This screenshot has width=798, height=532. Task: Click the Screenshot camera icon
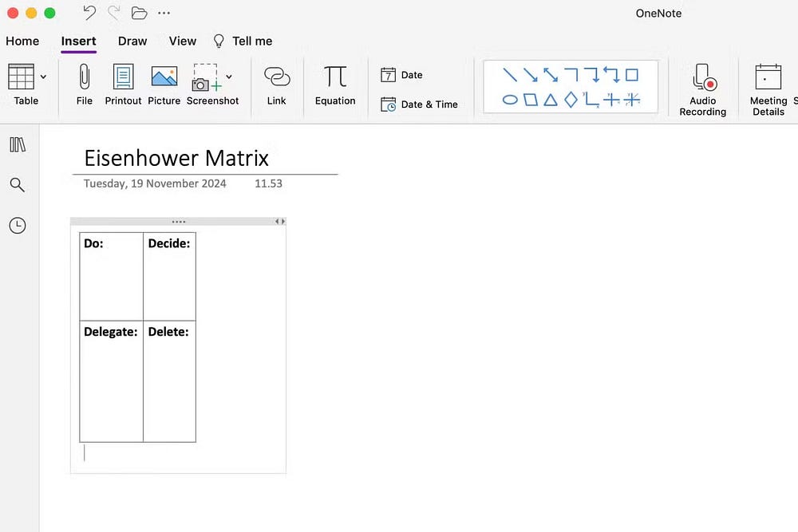(206, 78)
